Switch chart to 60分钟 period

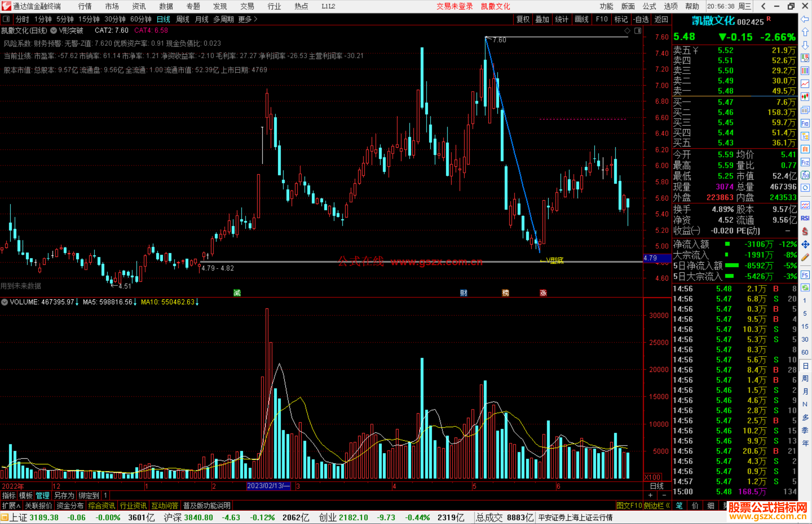click(141, 19)
